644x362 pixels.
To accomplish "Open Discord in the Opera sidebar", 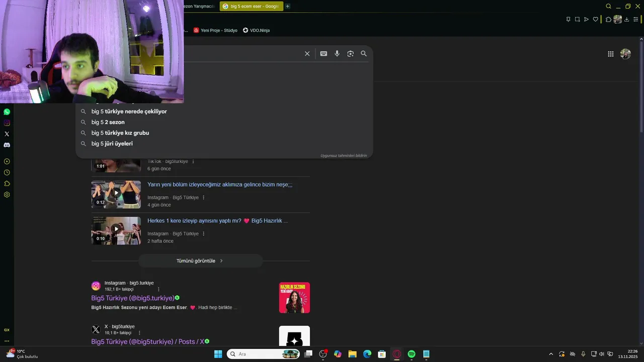I will [x=7, y=145].
